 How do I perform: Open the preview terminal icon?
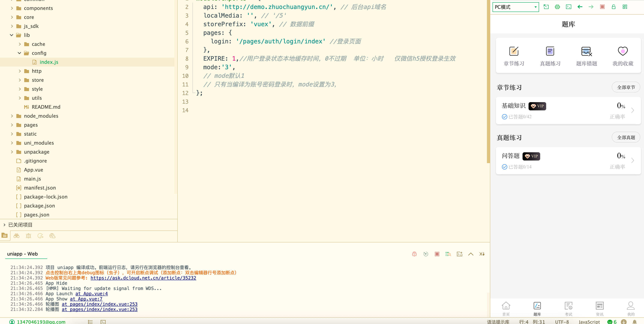coord(568,7)
